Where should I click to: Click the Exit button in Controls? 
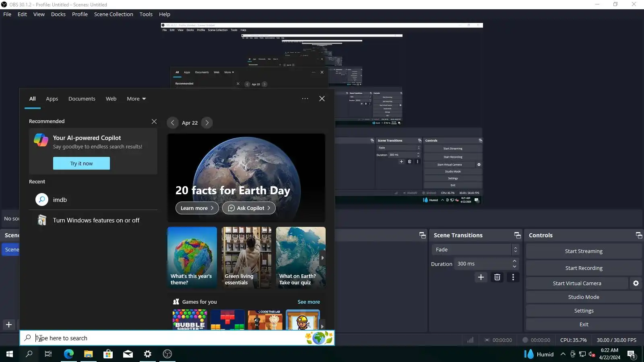pyautogui.click(x=584, y=324)
